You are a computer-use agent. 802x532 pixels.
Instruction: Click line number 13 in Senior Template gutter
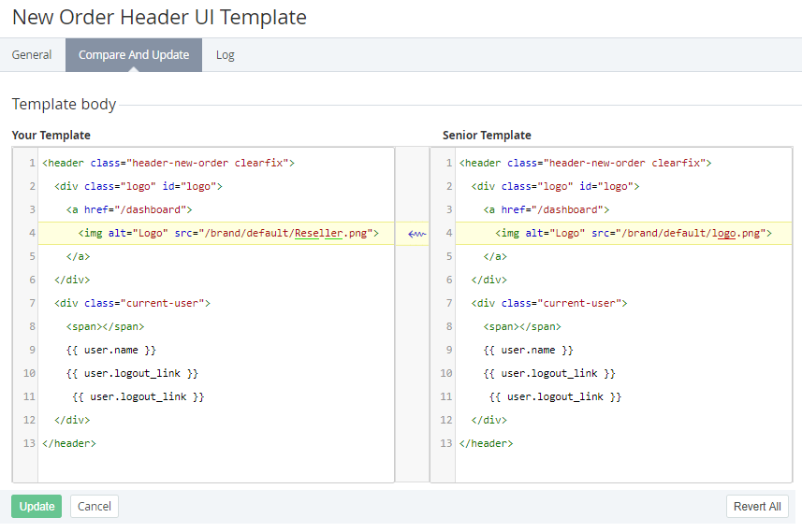[446, 443]
